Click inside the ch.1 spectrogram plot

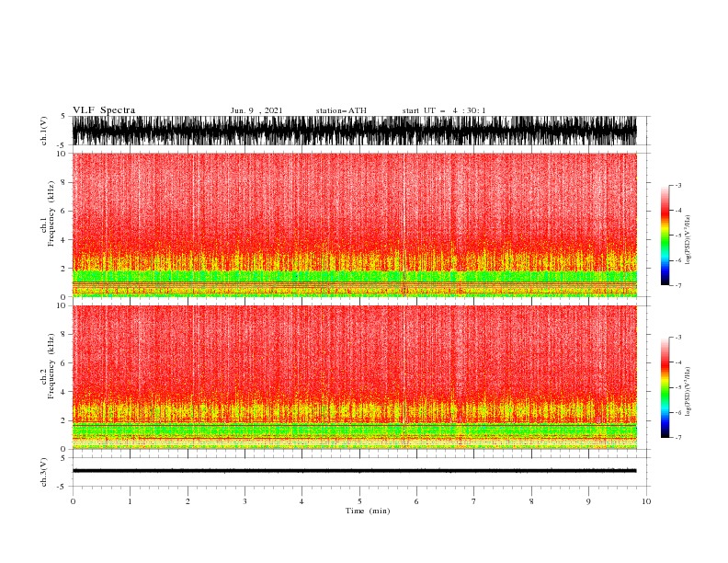tap(354, 224)
